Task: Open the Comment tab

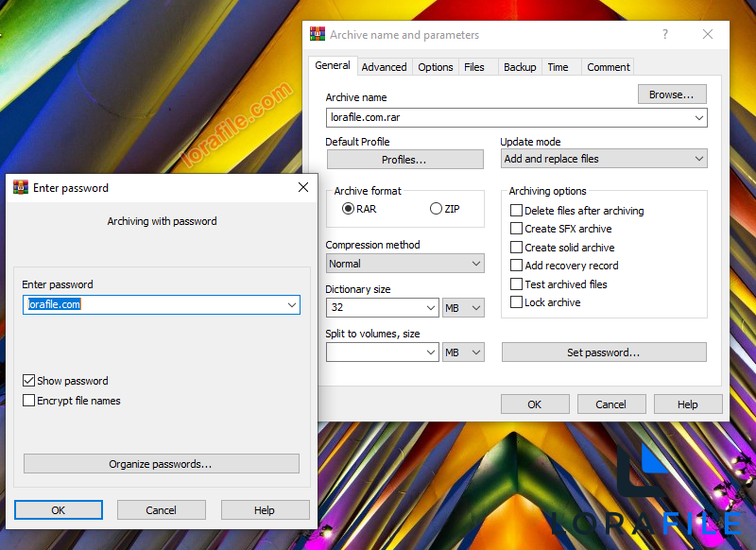Action: point(608,66)
